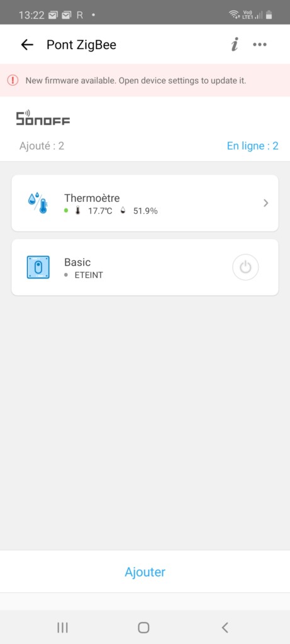Tap the thermometer icon beside 17.7°C

tap(78, 211)
